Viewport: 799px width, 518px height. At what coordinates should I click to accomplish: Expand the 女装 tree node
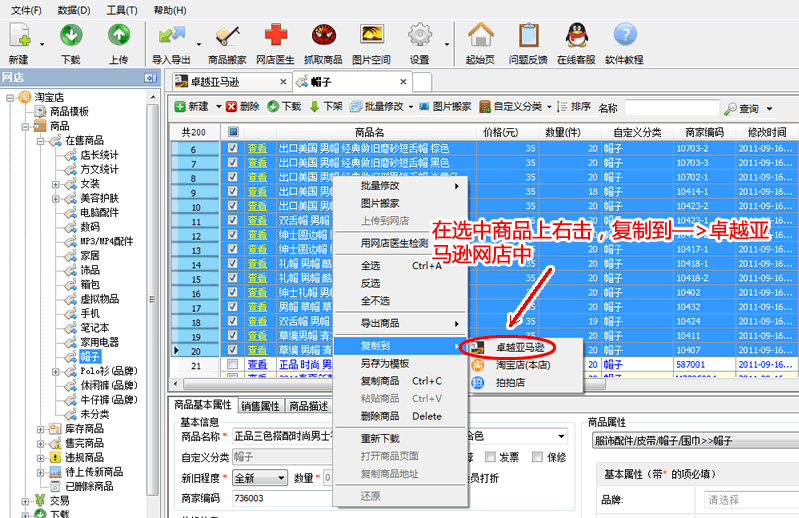coord(56,184)
